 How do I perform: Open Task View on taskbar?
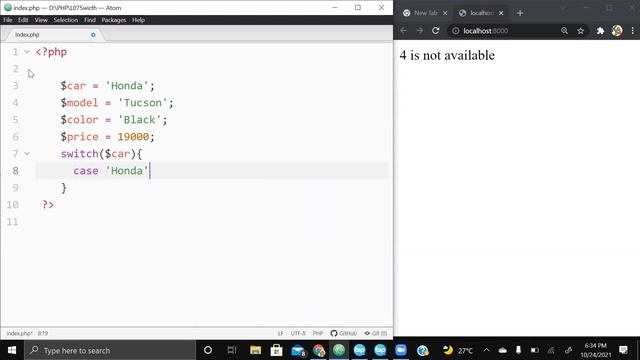point(231,350)
